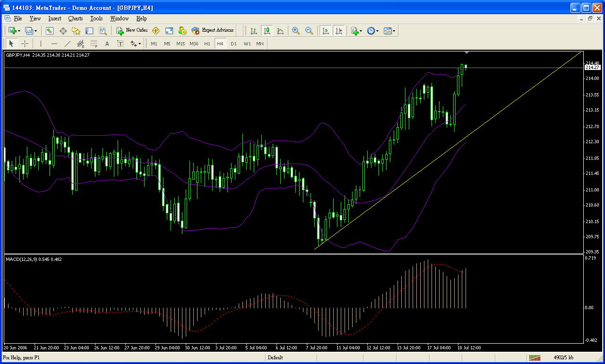
Task: Expand the Arrows tool dropdown arrow
Action: pyautogui.click(x=140, y=43)
